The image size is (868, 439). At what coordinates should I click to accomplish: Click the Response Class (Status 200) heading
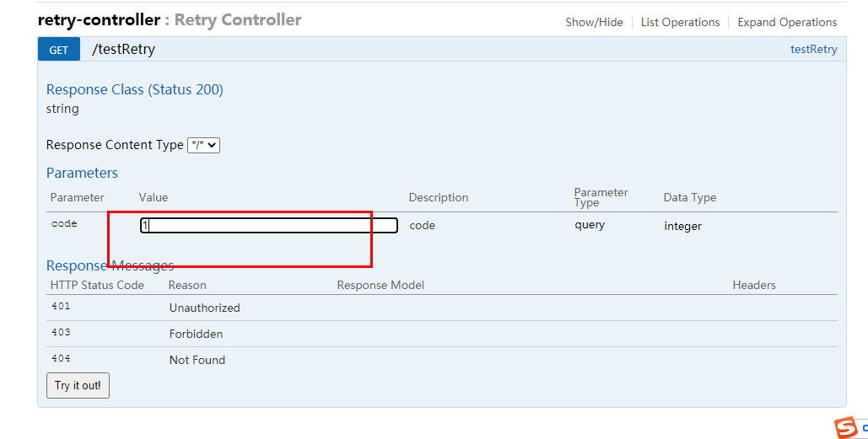[135, 89]
